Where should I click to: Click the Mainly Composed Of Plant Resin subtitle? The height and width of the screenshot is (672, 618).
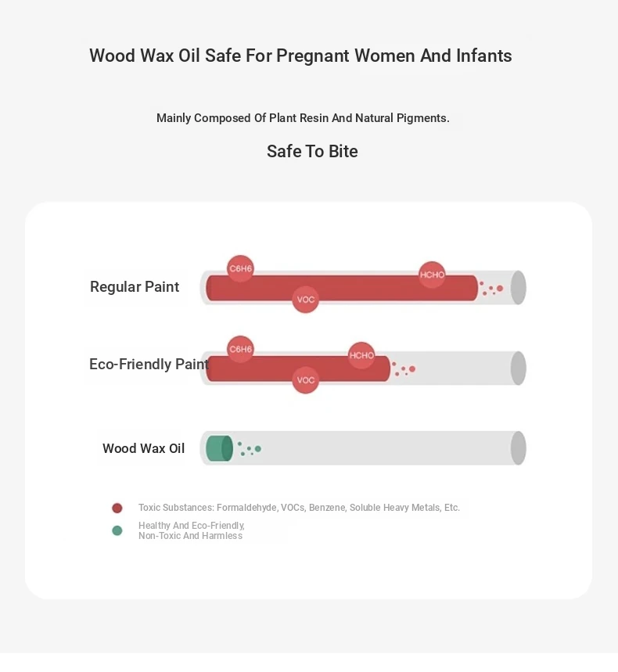[x=303, y=119]
